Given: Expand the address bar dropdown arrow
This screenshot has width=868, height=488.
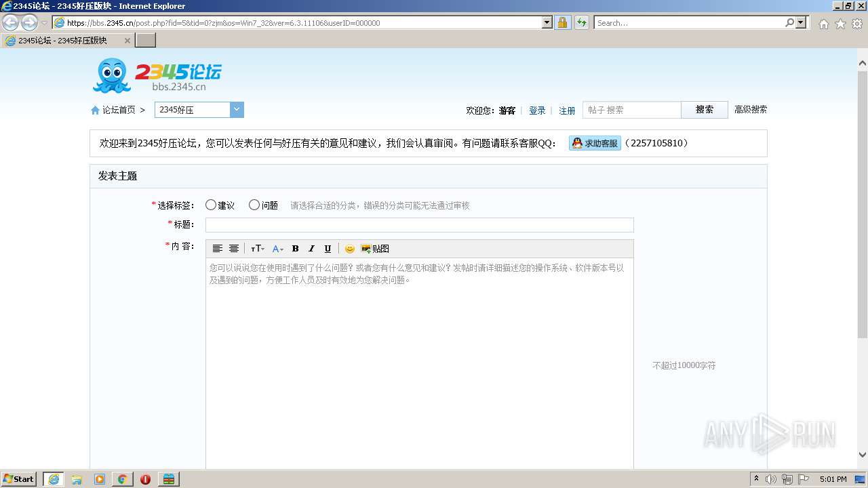Looking at the screenshot, I should click(x=547, y=22).
